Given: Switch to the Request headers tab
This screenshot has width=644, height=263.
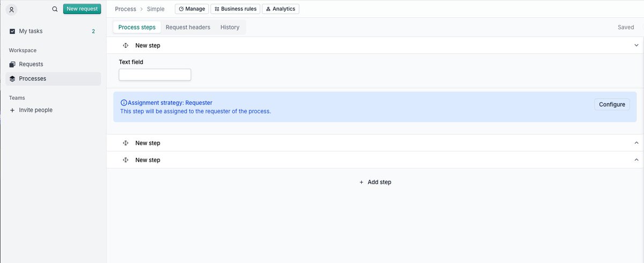Looking at the screenshot, I should (x=188, y=27).
